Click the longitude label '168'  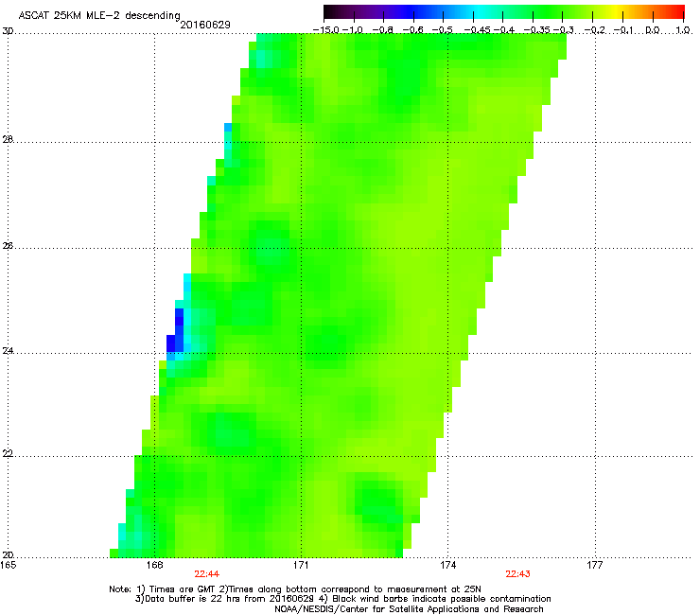[154, 565]
